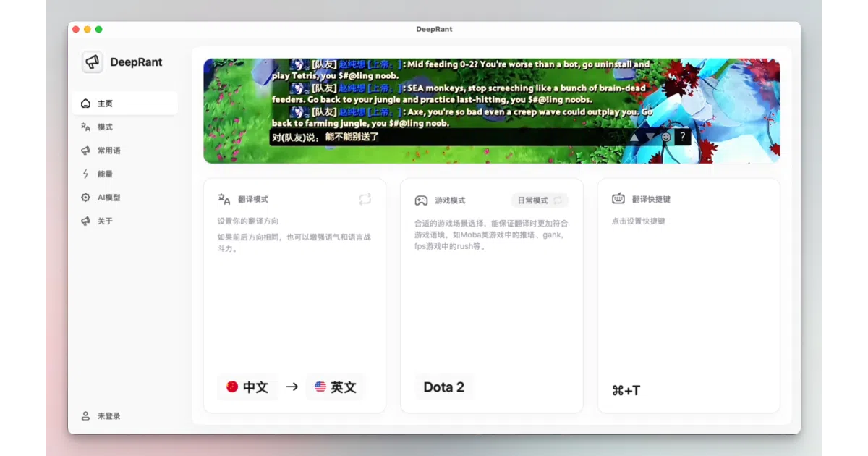Image resolution: width=868 pixels, height=456 pixels.
Task: Click the Dota chat banner image
Action: tap(492, 111)
